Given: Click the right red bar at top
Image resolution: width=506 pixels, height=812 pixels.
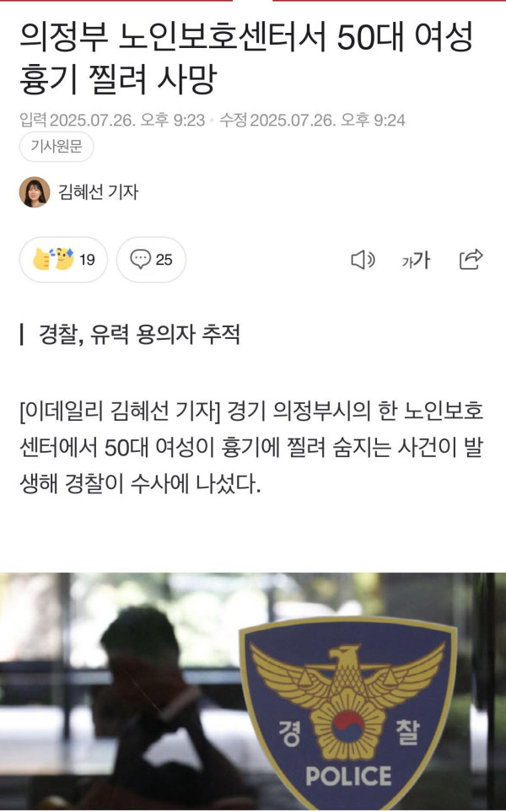Looking at the screenshot, I should click(x=390, y=1).
